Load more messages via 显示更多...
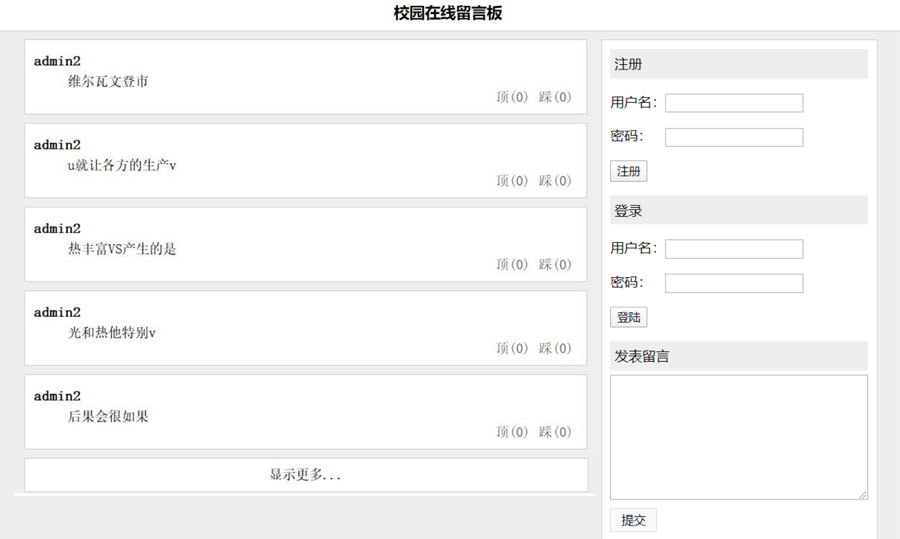The height and width of the screenshot is (539, 900). click(306, 475)
